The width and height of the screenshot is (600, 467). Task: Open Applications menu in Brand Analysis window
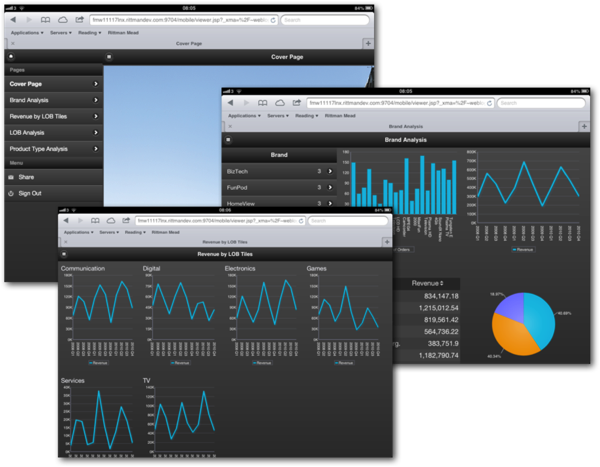point(244,116)
